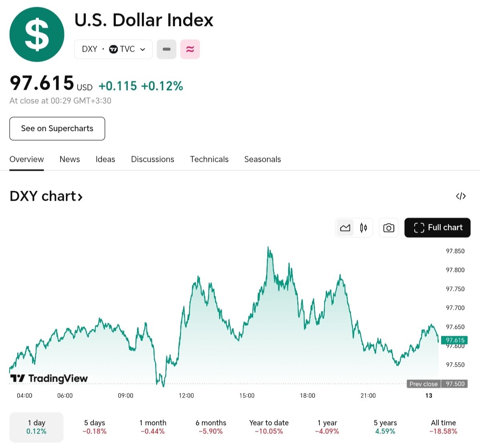This screenshot has width=480, height=448.
Task: Switch to the News tab
Action: click(69, 159)
